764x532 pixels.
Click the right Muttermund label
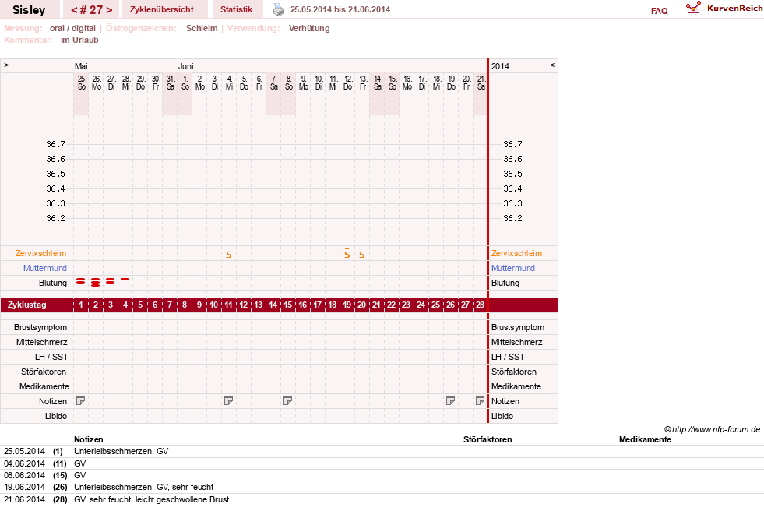click(513, 268)
